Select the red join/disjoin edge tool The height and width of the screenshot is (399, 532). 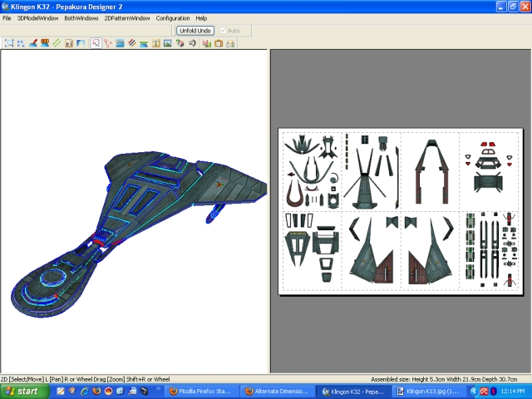click(108, 43)
